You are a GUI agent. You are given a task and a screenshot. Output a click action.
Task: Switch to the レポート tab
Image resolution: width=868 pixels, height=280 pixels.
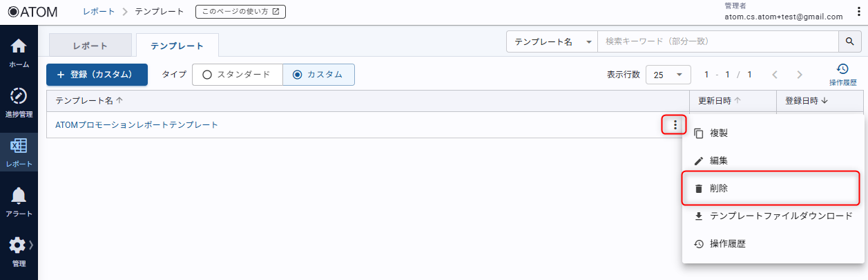pos(90,46)
